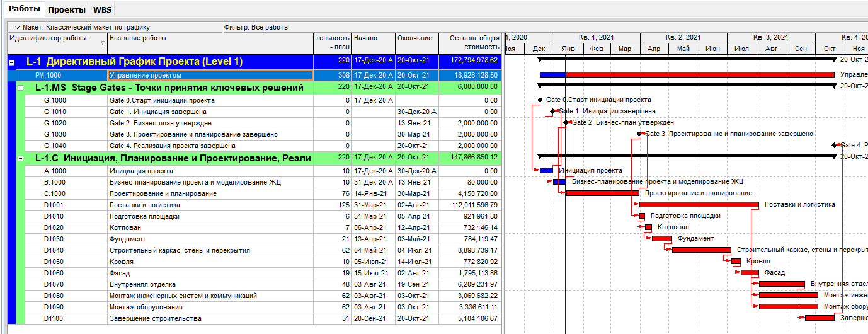Select the red Поставки и логистика Gantt bar
Screen dimensions: 868x334
pyautogui.click(x=699, y=204)
